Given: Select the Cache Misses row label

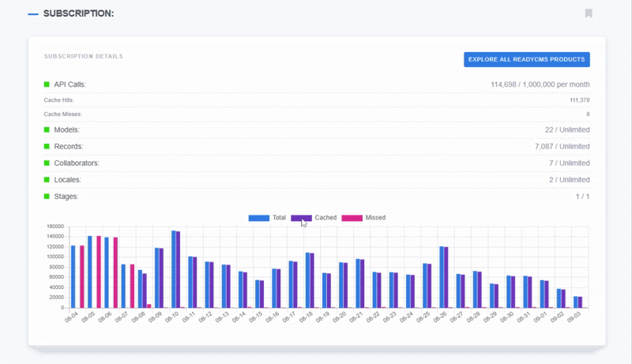Looking at the screenshot, I should click(x=63, y=114).
